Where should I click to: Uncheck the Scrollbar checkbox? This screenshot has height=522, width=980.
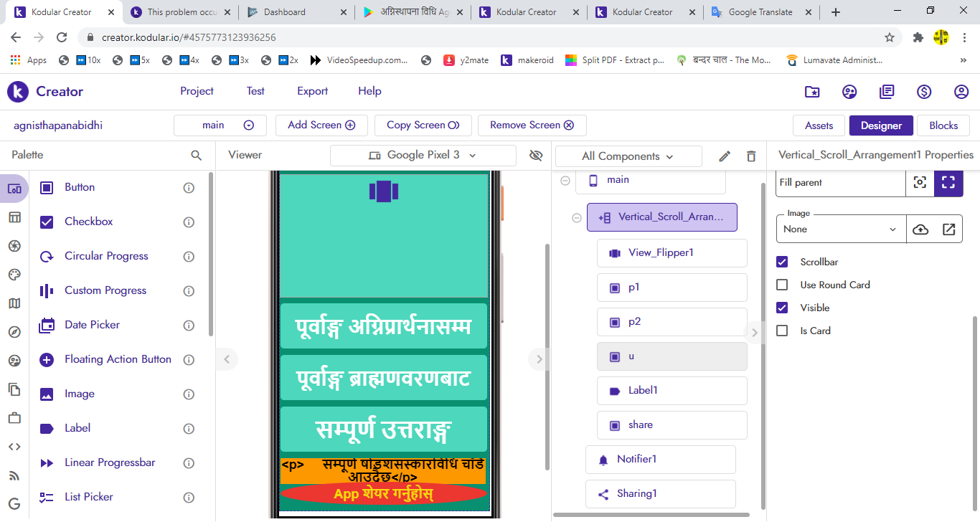[x=783, y=262]
